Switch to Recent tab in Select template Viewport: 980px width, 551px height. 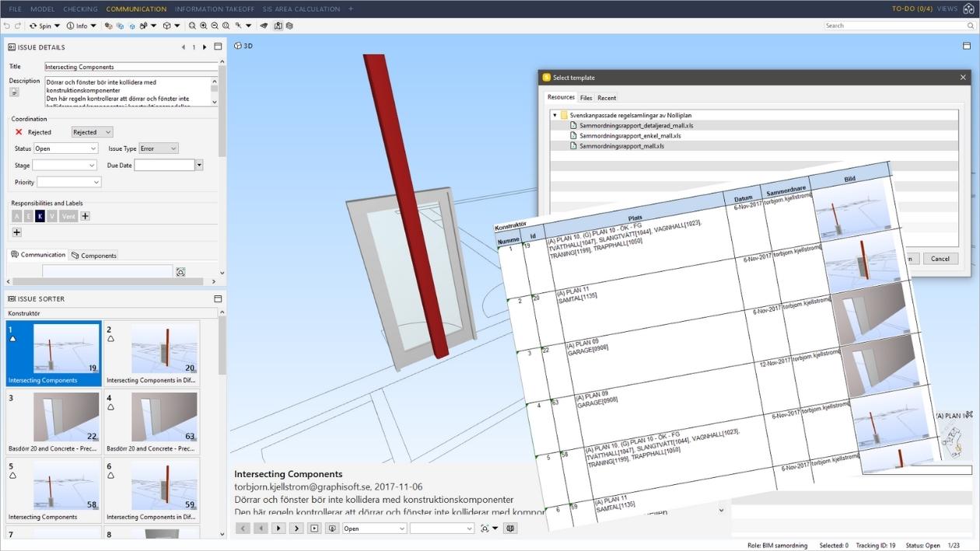coord(607,98)
